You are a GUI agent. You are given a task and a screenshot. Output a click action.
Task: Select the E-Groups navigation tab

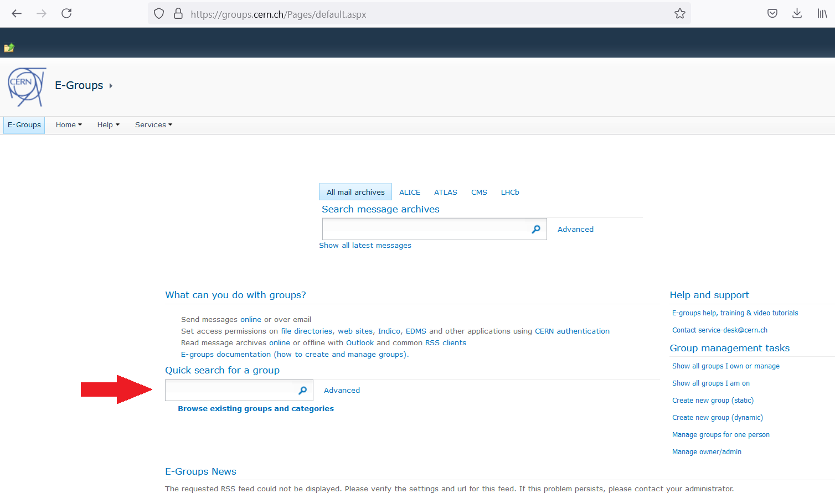24,125
